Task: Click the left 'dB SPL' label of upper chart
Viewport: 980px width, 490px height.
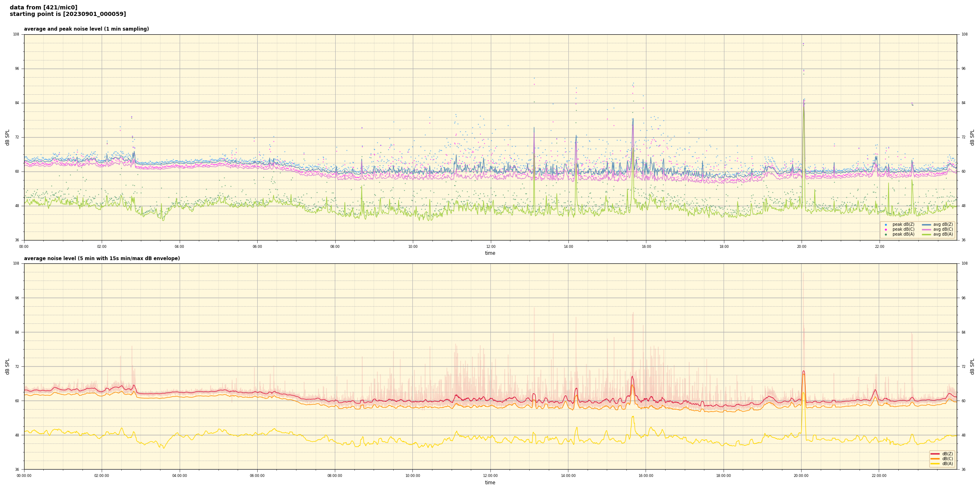Action: click(x=7, y=137)
